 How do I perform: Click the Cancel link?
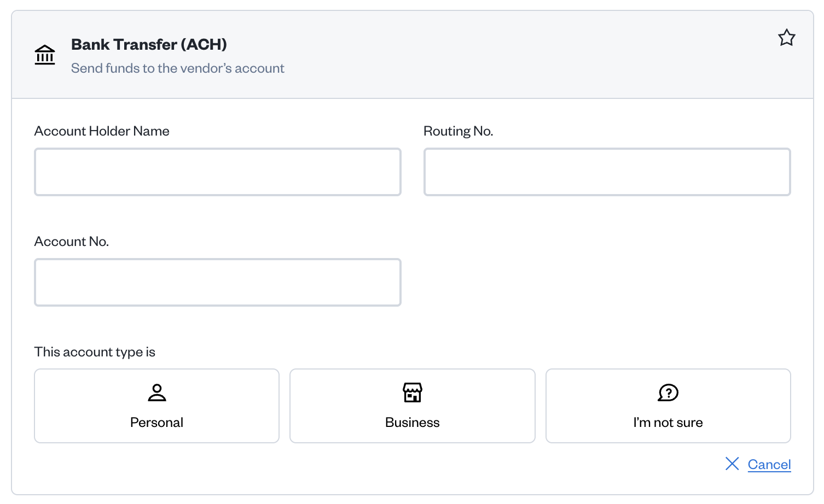(769, 464)
